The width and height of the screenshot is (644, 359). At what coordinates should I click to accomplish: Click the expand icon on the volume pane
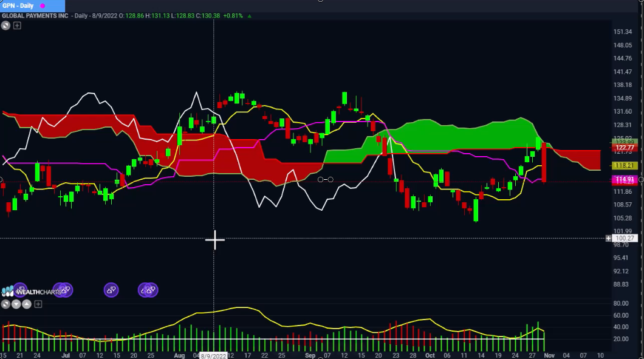coord(5,304)
